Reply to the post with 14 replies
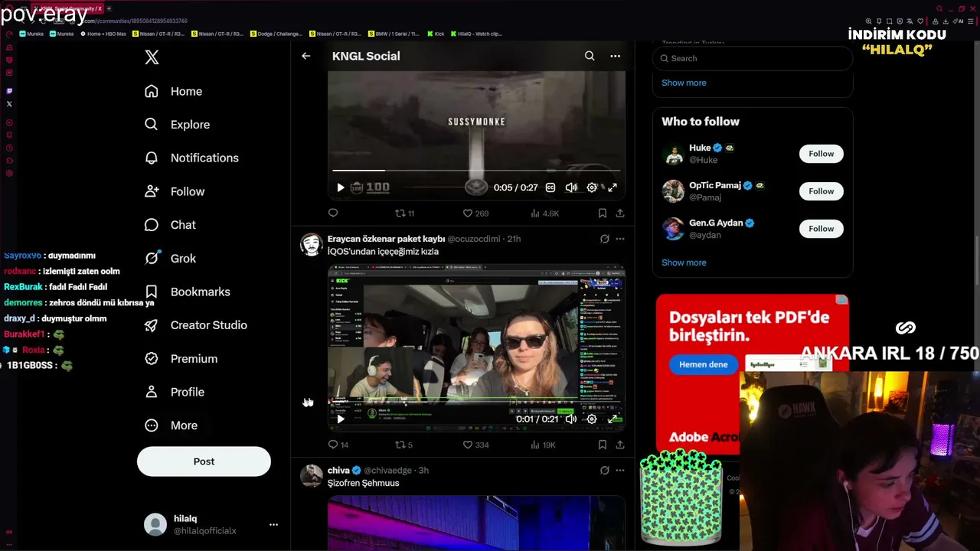Viewport: 980px width, 551px height. click(338, 445)
